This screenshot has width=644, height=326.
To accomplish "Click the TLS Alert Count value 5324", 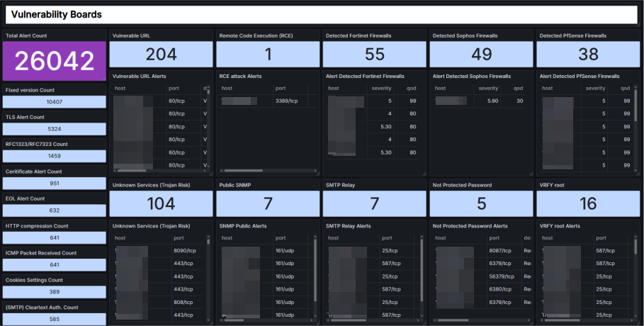I will tap(55, 129).
